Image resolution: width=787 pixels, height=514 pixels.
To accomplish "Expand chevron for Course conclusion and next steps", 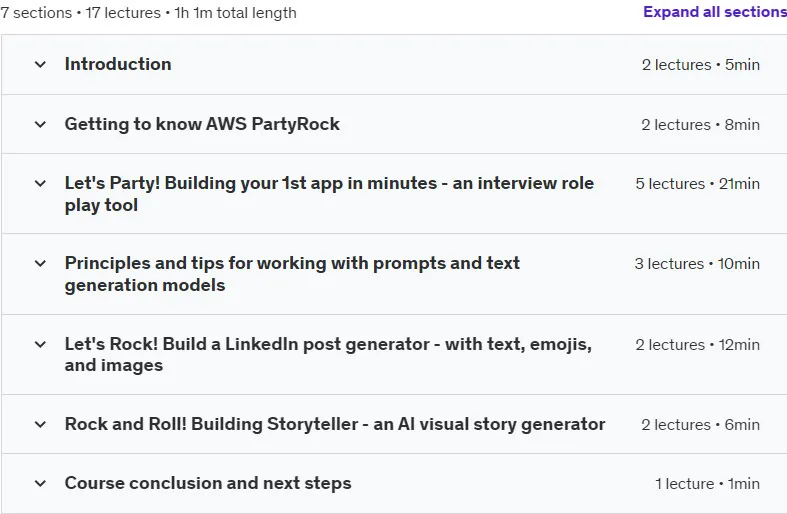I will pyautogui.click(x=40, y=483).
